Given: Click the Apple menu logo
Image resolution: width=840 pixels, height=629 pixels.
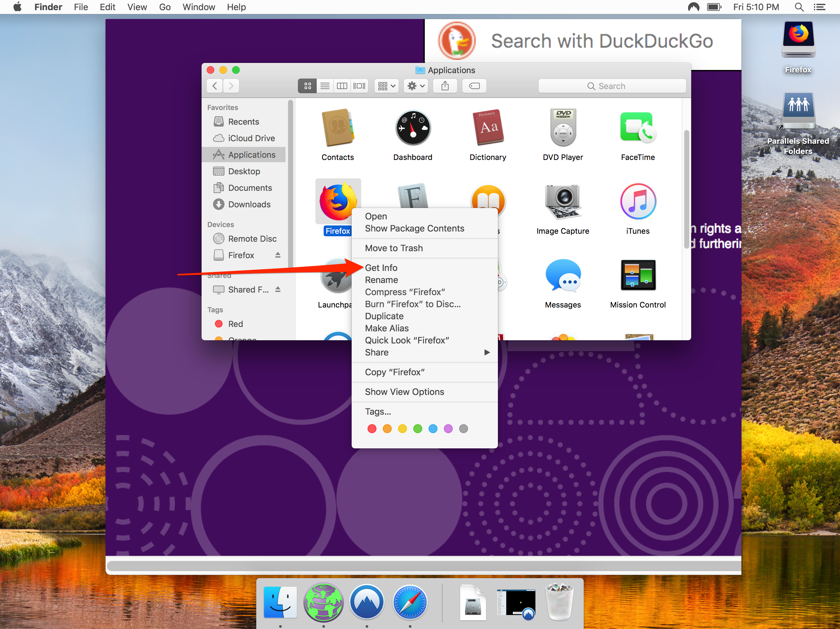Looking at the screenshot, I should click(17, 7).
